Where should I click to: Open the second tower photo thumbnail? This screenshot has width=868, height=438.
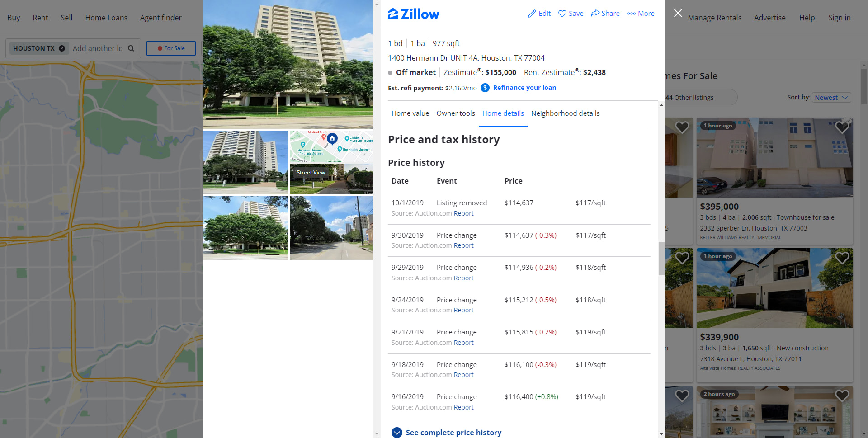pyautogui.click(x=245, y=162)
